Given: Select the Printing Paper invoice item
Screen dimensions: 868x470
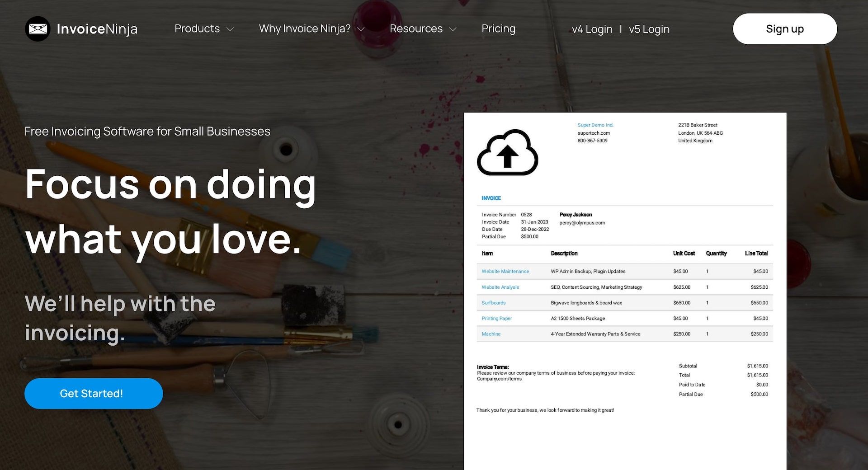Looking at the screenshot, I should 496,319.
